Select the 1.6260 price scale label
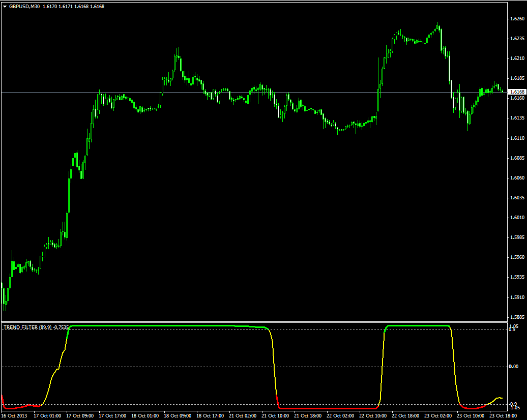Viewport: 527px width, 420px height. (517, 18)
